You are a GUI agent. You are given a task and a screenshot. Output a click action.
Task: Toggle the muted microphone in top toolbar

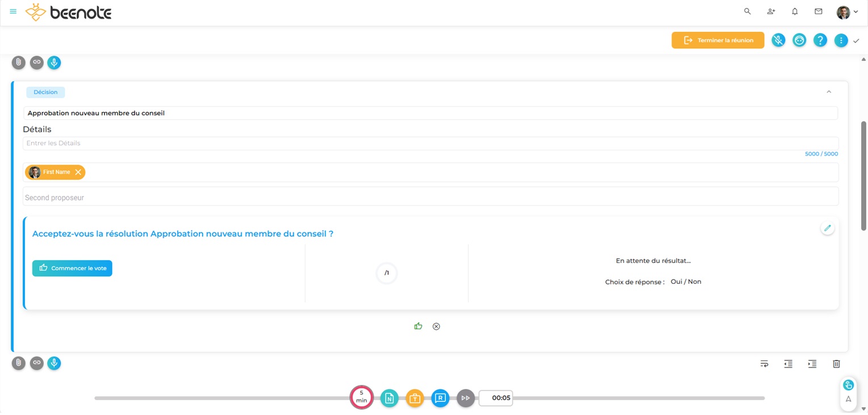[x=778, y=40]
